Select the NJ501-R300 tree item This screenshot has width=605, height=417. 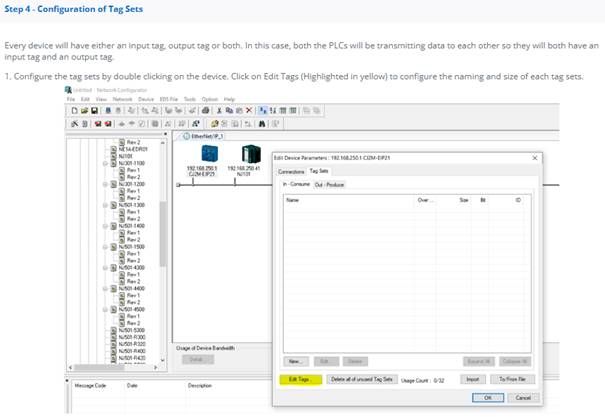[x=132, y=337]
